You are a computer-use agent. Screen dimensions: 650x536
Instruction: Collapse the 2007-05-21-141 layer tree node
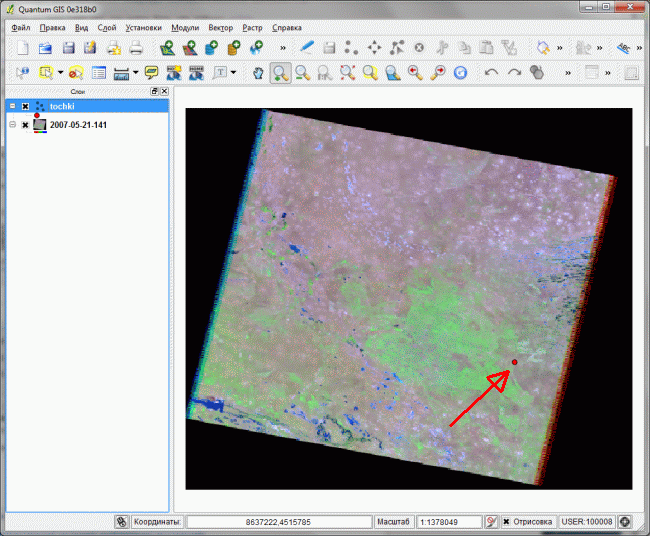13,125
